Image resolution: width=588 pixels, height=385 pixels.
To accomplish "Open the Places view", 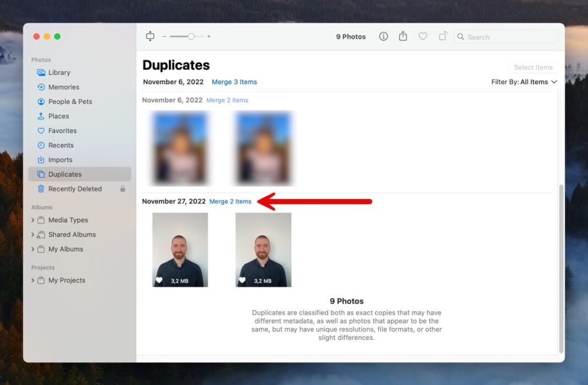I will [57, 116].
